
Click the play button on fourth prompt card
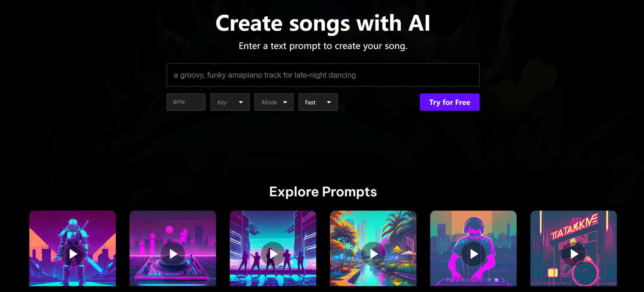coord(373,254)
